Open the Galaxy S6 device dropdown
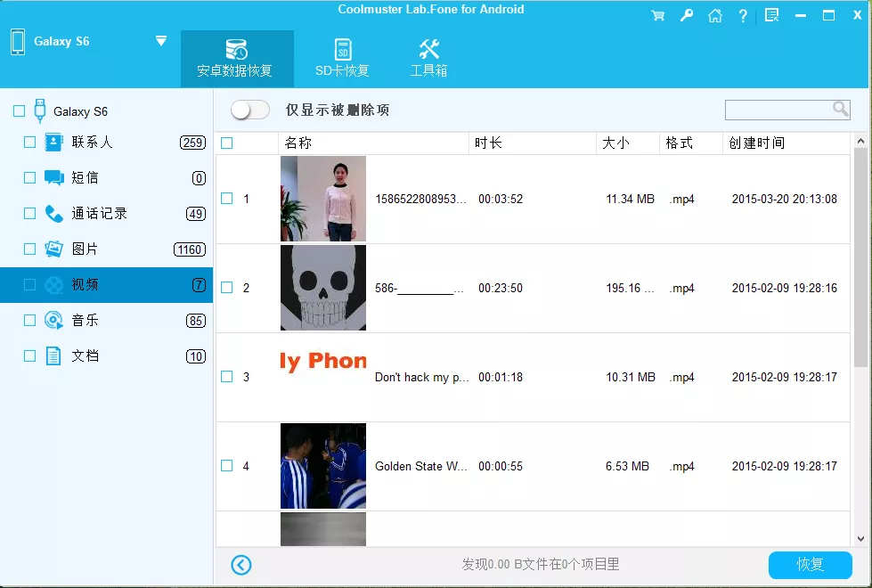 tap(161, 40)
